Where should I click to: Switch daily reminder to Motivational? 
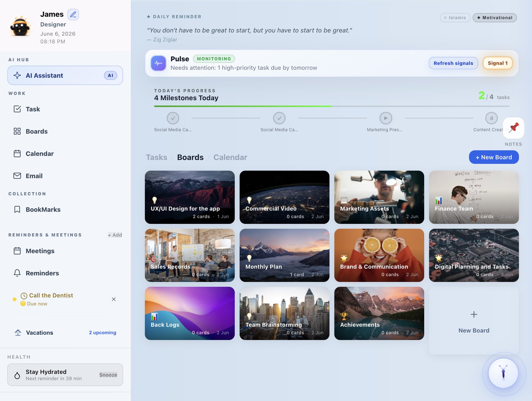[495, 18]
